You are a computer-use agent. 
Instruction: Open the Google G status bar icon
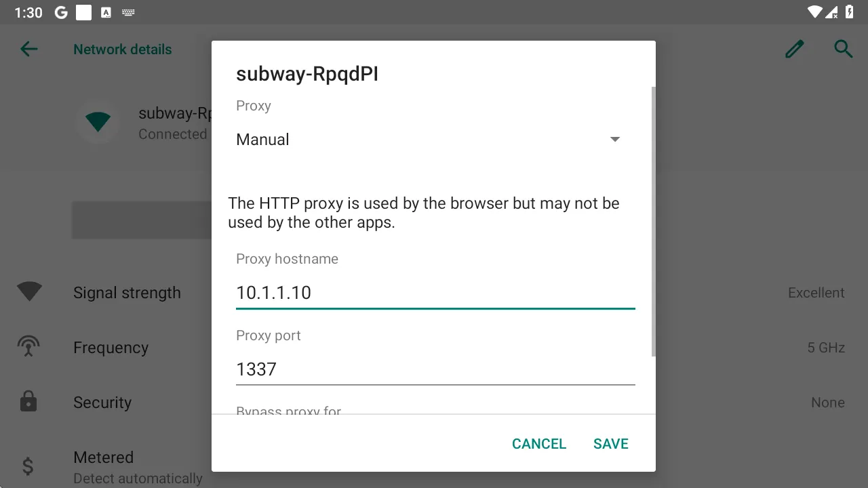(61, 12)
